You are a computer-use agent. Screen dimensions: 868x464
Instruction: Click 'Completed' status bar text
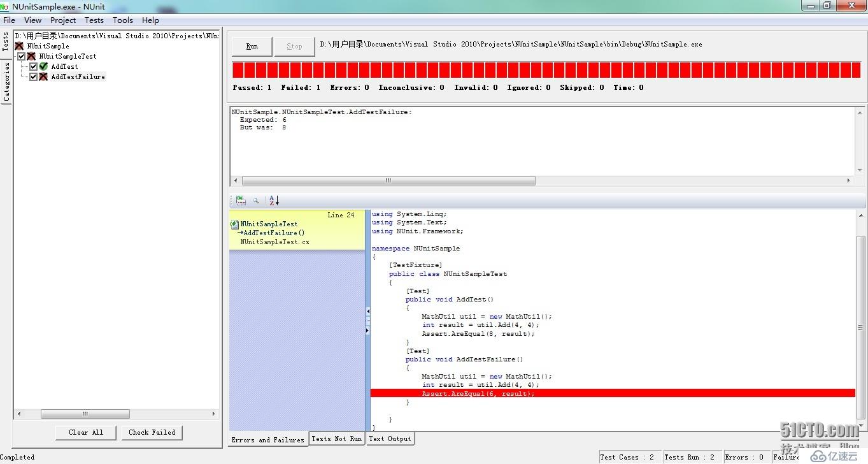17,457
